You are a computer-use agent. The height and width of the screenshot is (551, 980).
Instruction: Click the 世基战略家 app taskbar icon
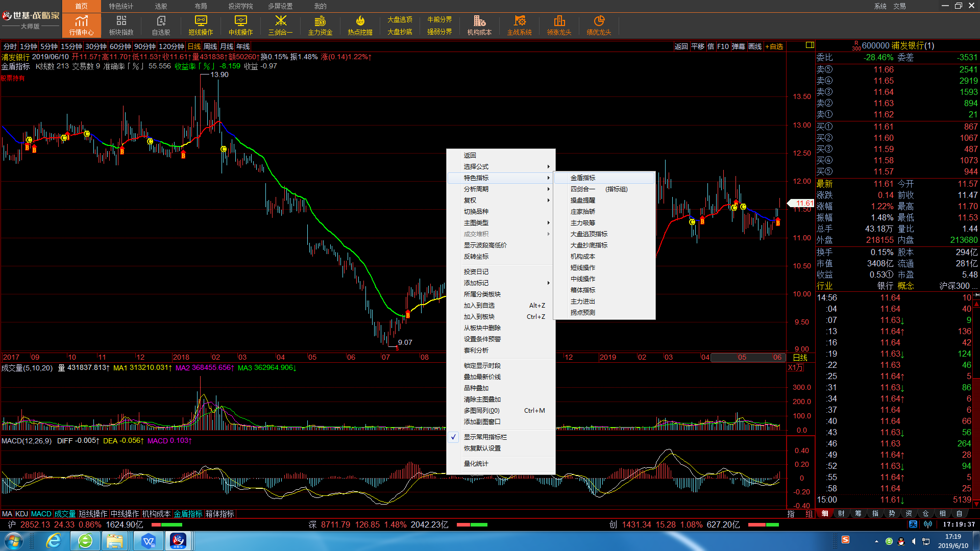(x=178, y=541)
